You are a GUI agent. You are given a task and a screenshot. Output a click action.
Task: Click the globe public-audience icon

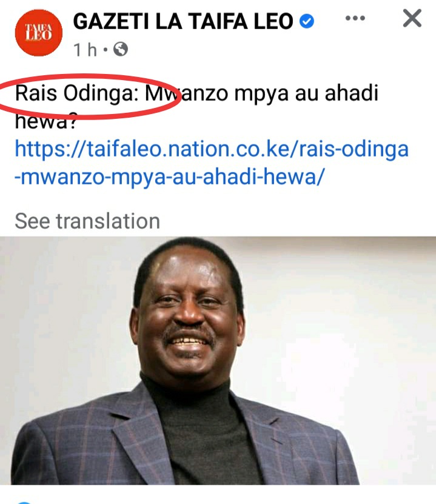pos(121,49)
